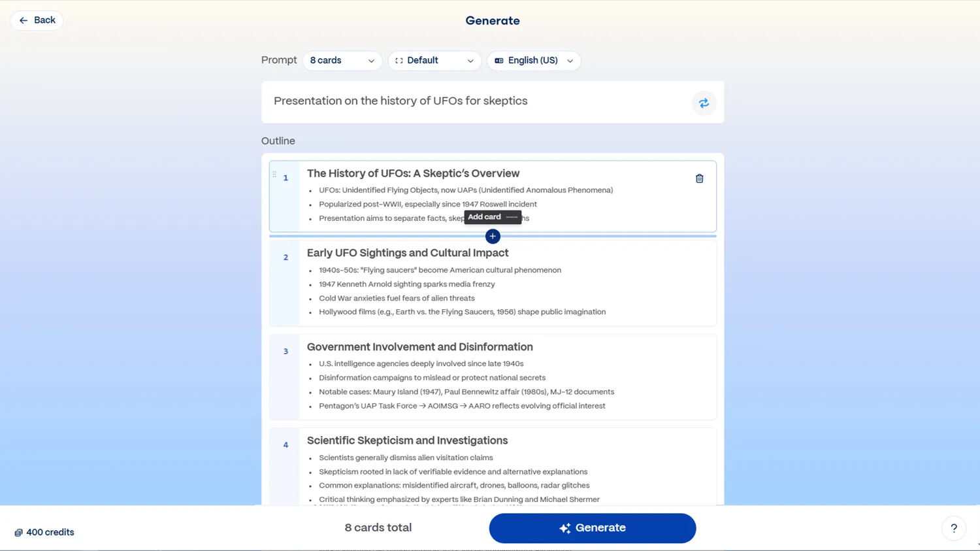The width and height of the screenshot is (980, 551).
Task: Delete the first card via its trash icon
Action: (x=699, y=178)
